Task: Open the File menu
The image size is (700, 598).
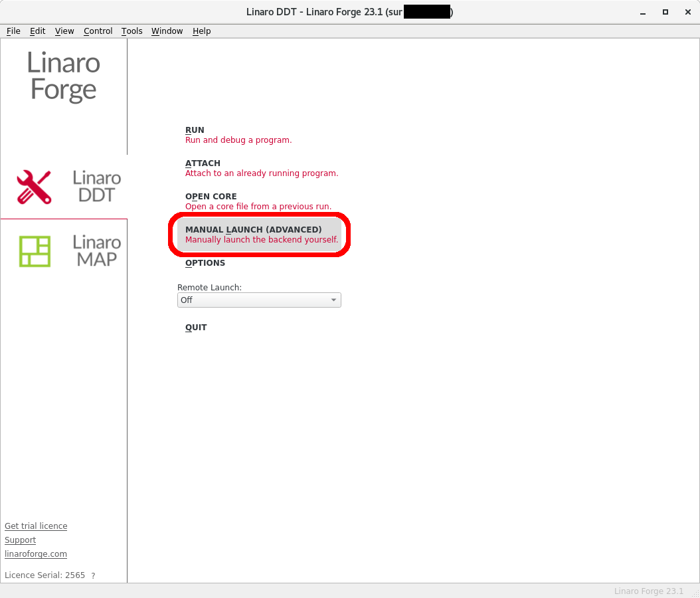Action: tap(13, 31)
